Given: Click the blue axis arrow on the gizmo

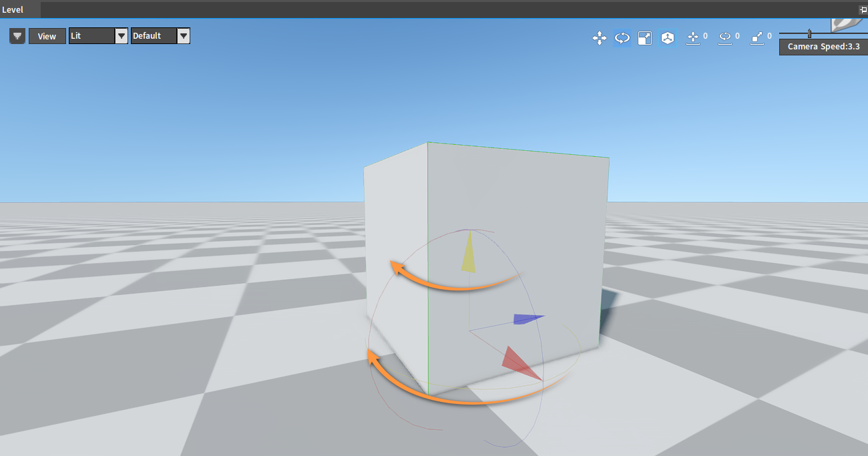Looking at the screenshot, I should (x=528, y=319).
